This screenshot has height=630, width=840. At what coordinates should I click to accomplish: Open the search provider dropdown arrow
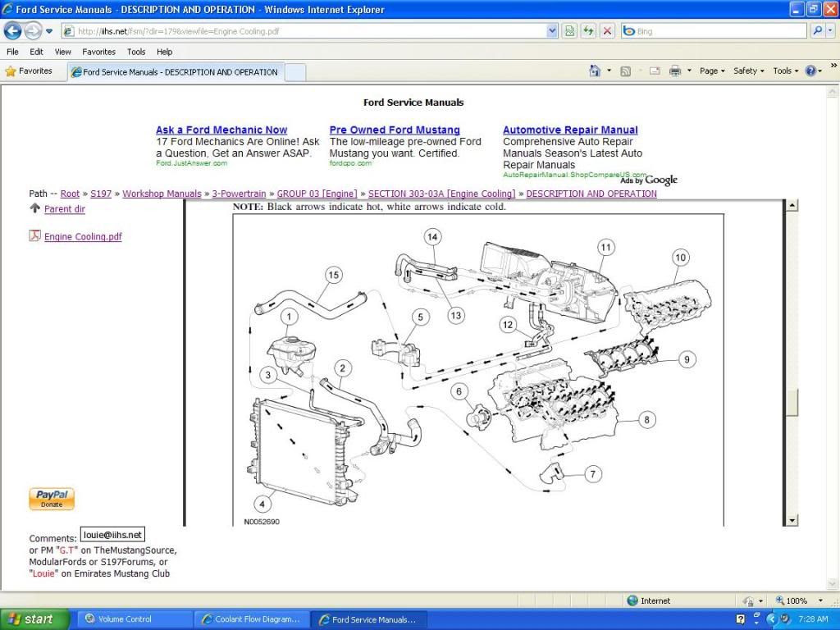830,31
